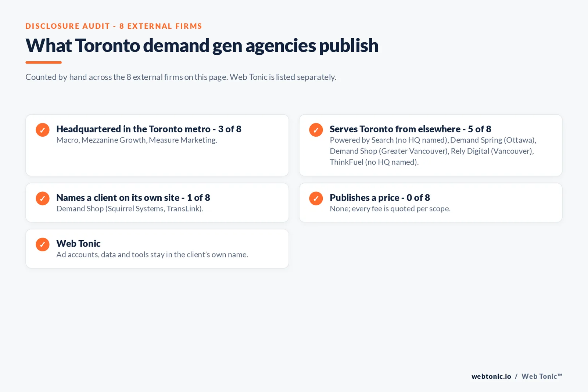Click the 'DISCLOSURE AUDIT - 8 EXTERNAL FIRMS' label
Image resolution: width=588 pixels, height=392 pixels.
point(114,26)
